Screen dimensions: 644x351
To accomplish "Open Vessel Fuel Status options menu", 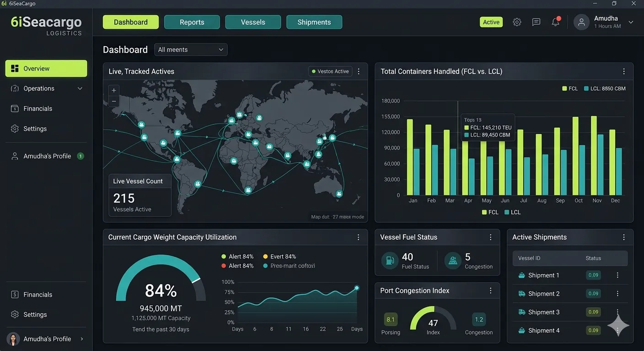I will click(x=491, y=237).
